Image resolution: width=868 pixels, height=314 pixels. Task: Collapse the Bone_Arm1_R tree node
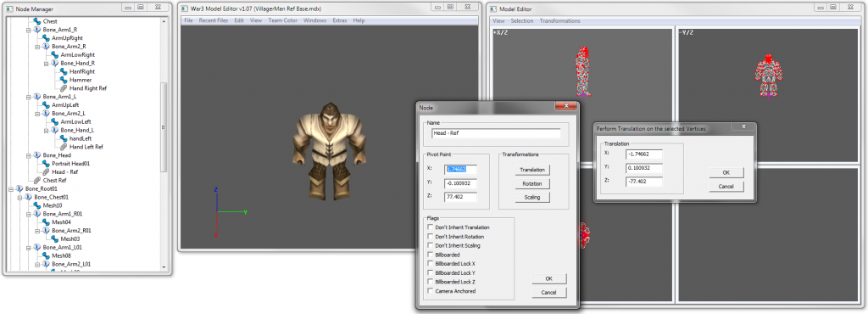[x=28, y=30]
